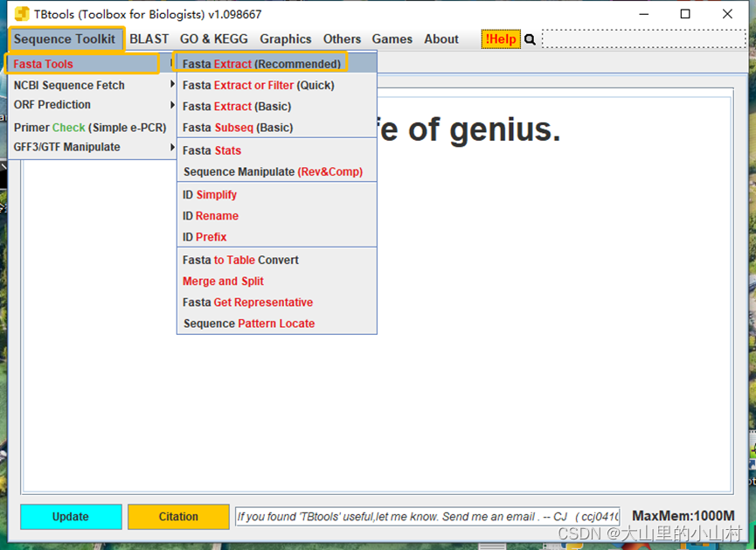Select ID Simplify
Screen dimensions: 756x550
277,194
